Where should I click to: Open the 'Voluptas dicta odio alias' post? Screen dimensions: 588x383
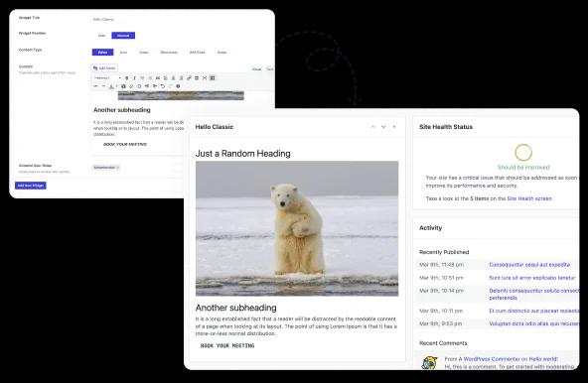click(x=534, y=323)
